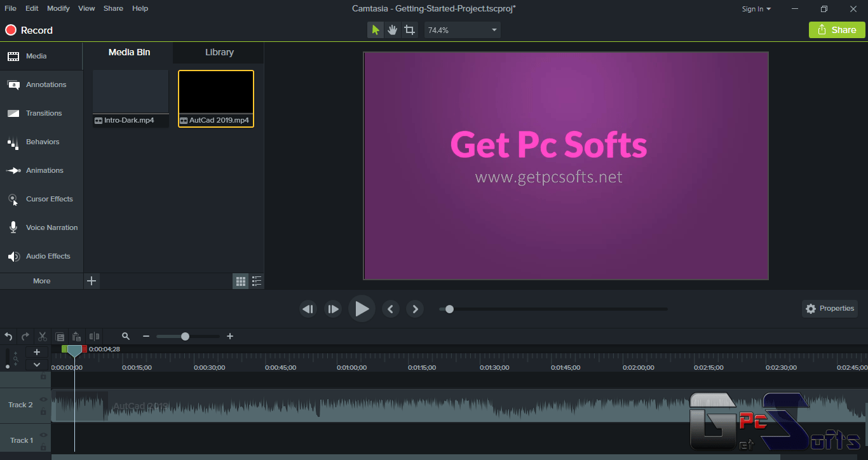Step forward one frame in playback controls
Viewport: 868px width, 460px height.
point(333,309)
